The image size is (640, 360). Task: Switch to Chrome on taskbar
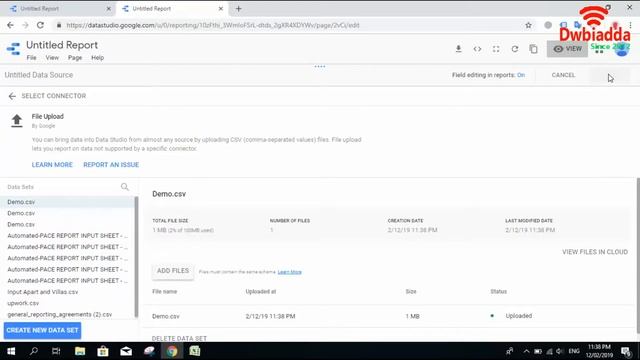(x=172, y=351)
